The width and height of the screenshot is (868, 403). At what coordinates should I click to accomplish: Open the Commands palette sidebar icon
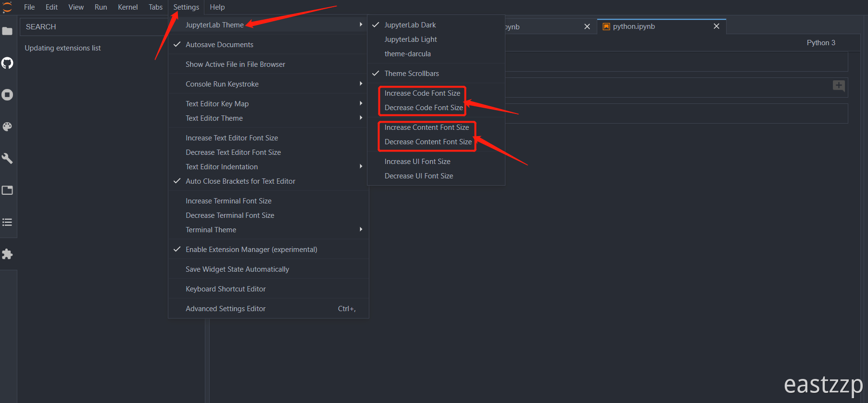pos(7,126)
